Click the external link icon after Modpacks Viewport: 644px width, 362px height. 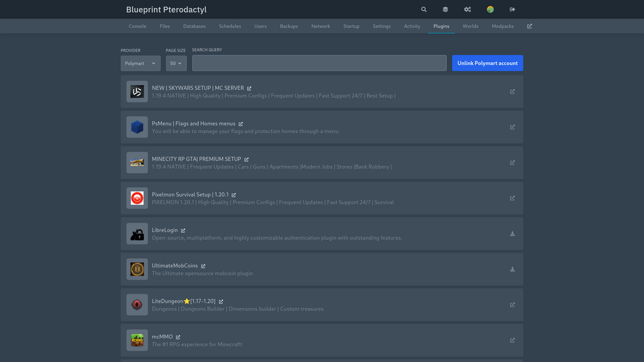pos(529,27)
